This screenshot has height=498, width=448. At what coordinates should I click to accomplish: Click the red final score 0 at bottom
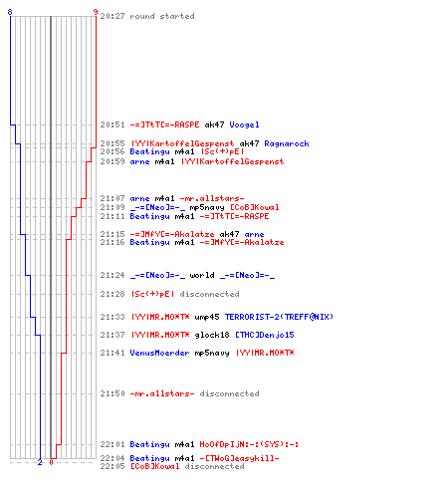pyautogui.click(x=51, y=462)
